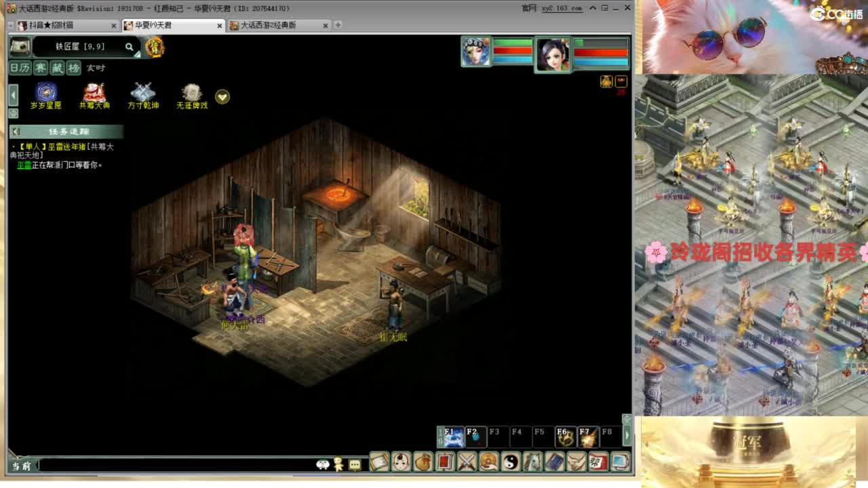Click the small round button under the left arrow

[x=13, y=113]
